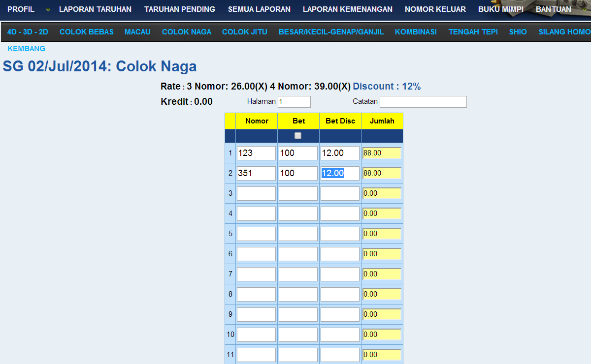Click the Bet field containing 100 in row 1

[298, 153]
